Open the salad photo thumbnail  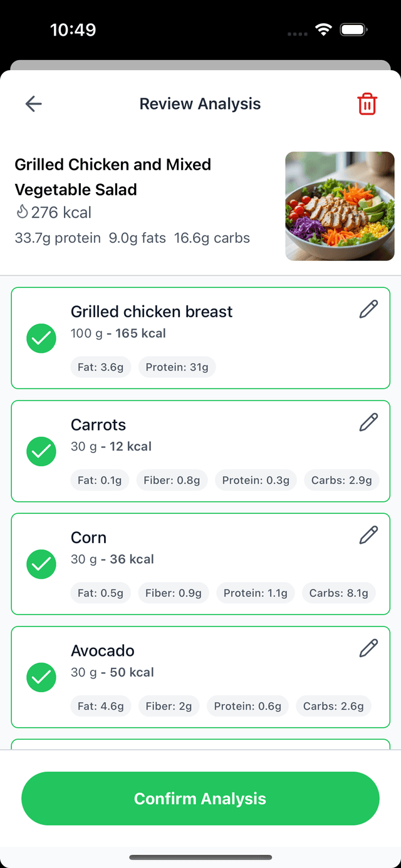pos(340,206)
